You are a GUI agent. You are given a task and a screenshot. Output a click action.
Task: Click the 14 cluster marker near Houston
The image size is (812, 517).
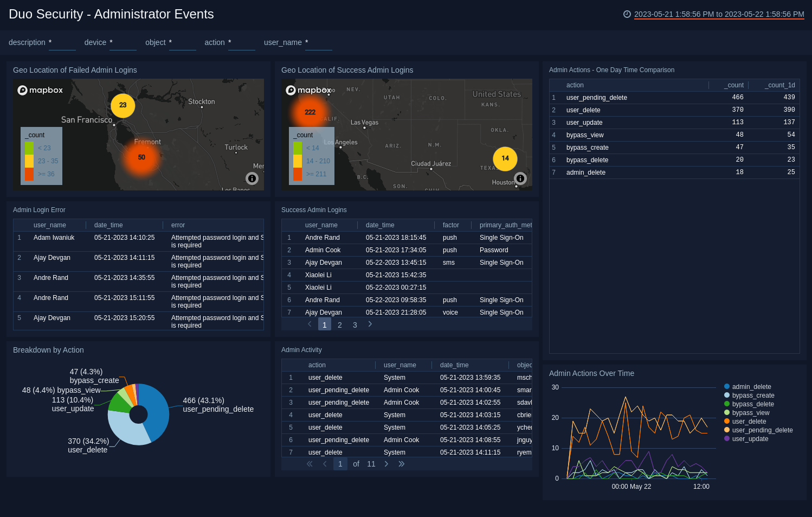(x=505, y=159)
